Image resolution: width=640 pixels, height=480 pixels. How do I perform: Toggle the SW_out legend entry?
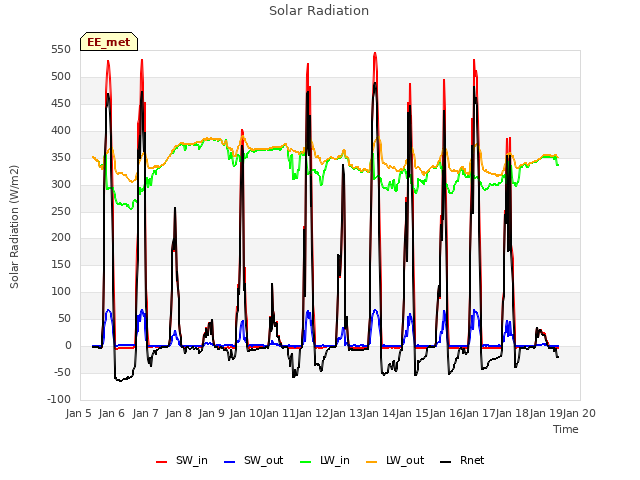point(253,460)
